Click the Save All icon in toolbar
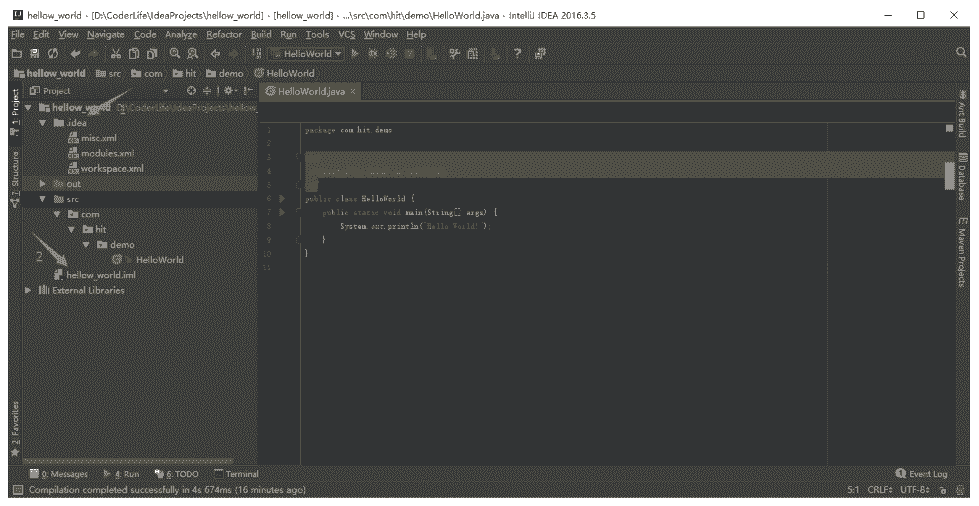This screenshot has height=506, width=979. click(35, 53)
